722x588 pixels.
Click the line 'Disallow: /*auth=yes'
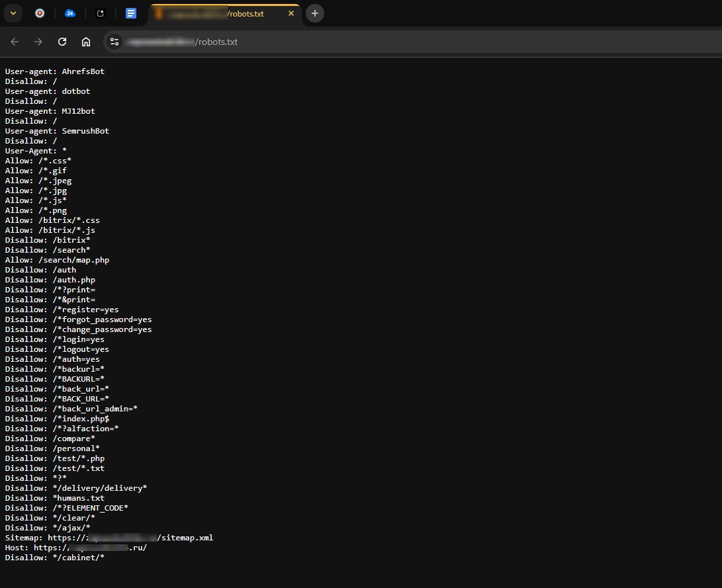tap(52, 359)
